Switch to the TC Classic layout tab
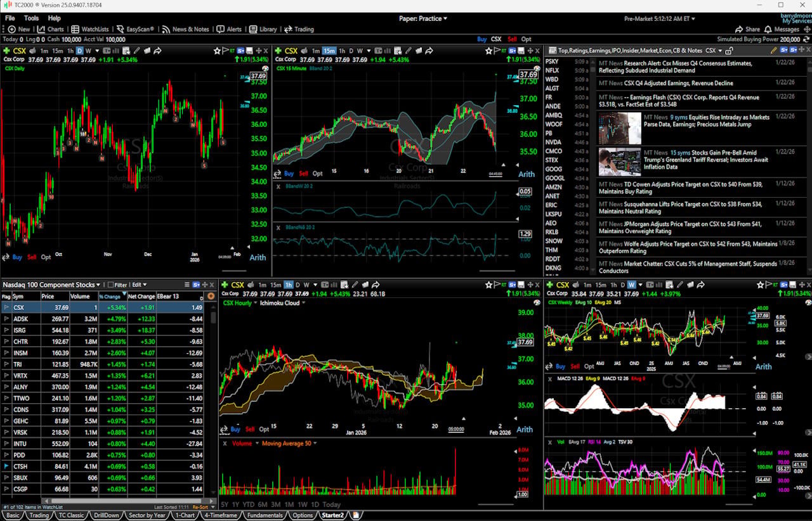This screenshot has width=812, height=521. [71, 515]
